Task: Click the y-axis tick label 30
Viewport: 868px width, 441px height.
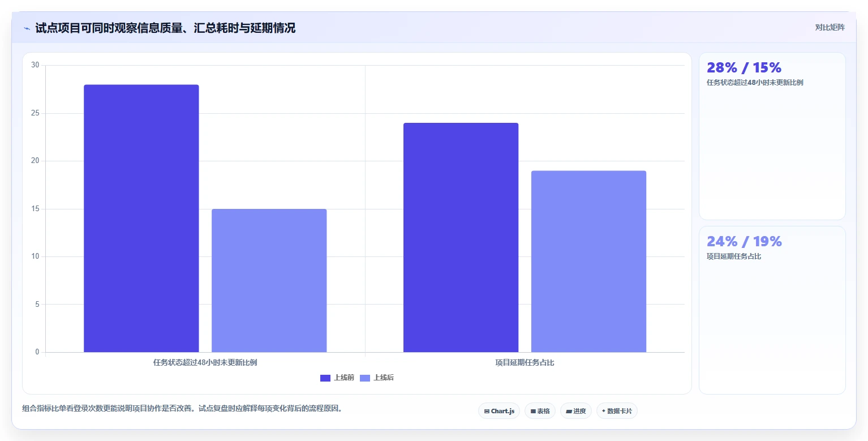Action: (x=35, y=65)
